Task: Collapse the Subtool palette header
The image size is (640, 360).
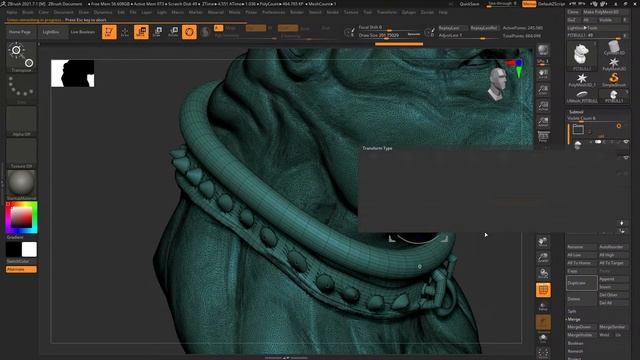Action: coord(576,112)
